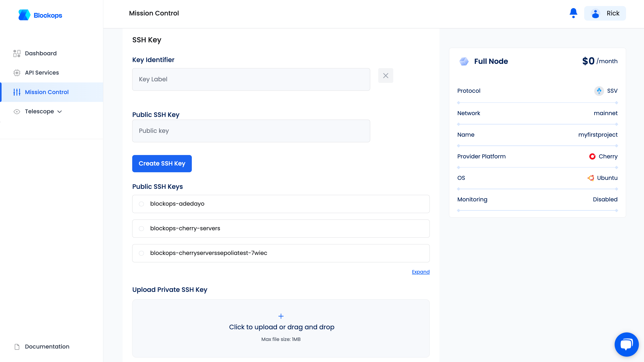Click the Telescope eye icon
Image resolution: width=644 pixels, height=362 pixels.
coord(17,112)
